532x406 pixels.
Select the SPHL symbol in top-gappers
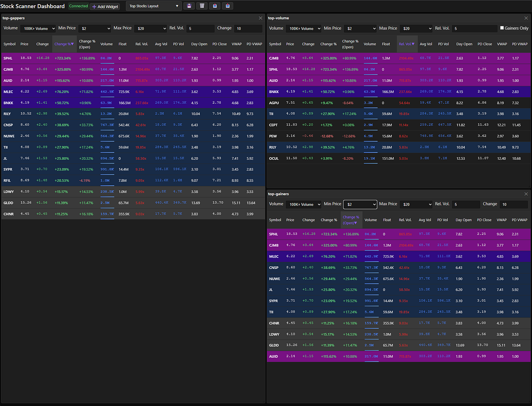8,58
